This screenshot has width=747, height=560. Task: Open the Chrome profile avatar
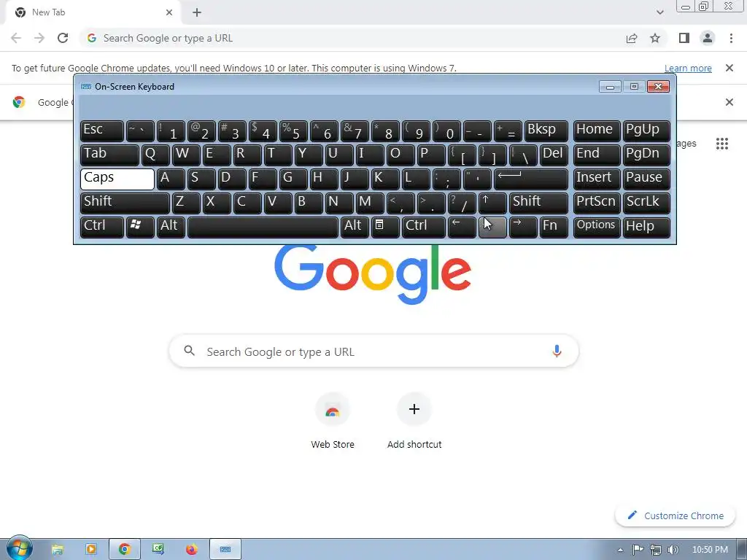[x=708, y=38]
